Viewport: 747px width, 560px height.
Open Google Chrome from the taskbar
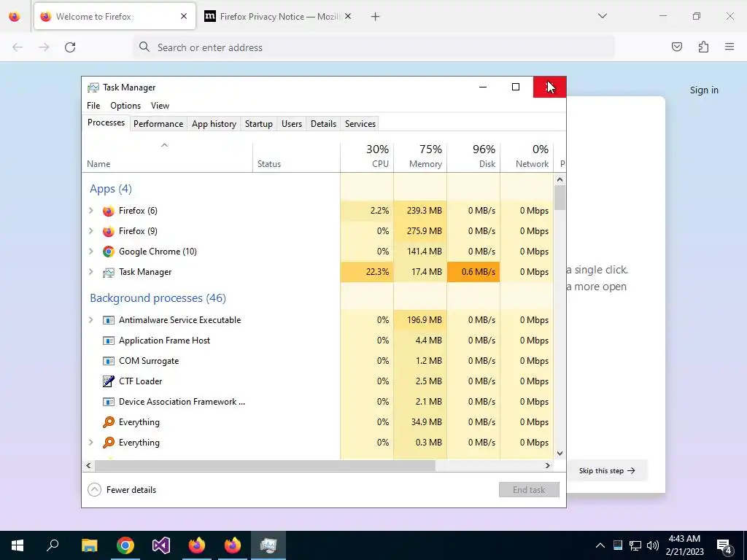coord(125,545)
